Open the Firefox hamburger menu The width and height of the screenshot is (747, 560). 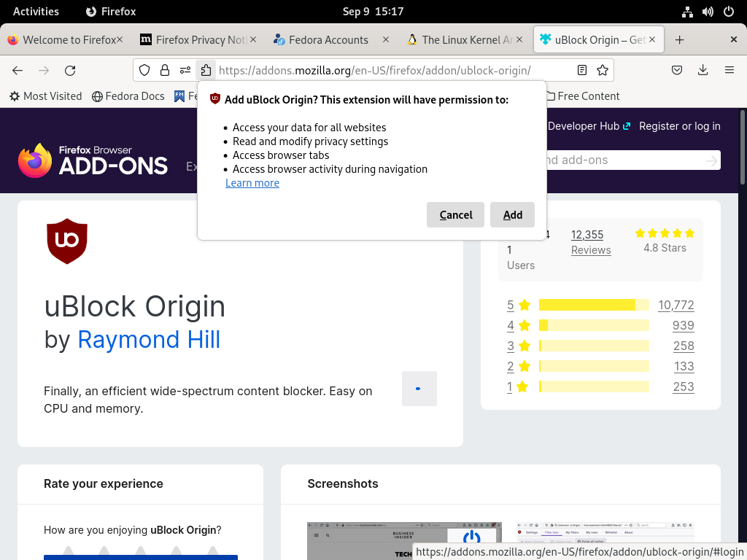click(729, 71)
